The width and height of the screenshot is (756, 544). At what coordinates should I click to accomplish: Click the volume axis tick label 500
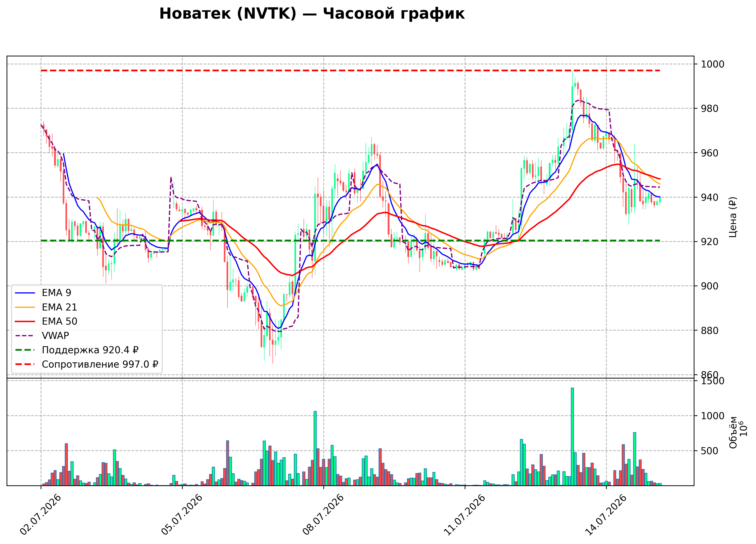tap(710, 451)
